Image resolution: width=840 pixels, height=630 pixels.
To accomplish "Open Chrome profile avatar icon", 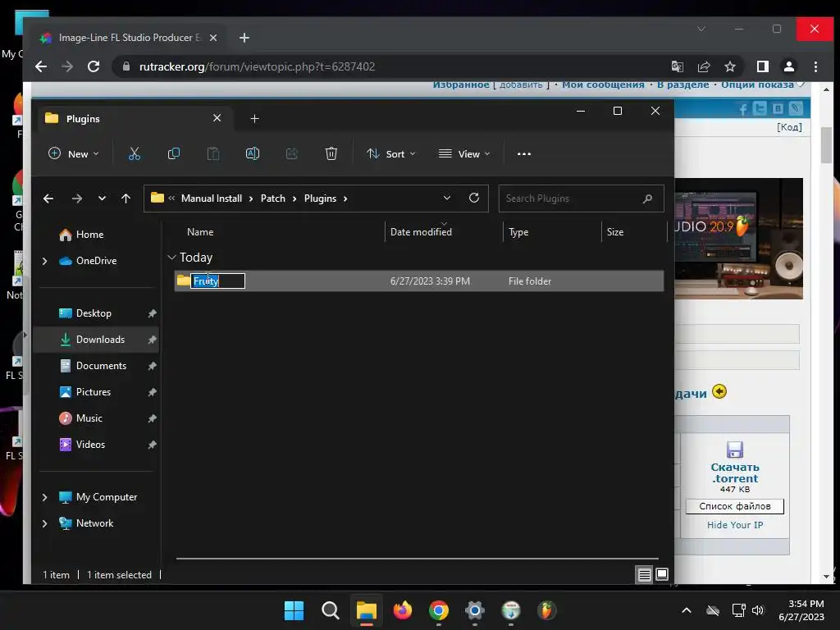I will 788,66.
